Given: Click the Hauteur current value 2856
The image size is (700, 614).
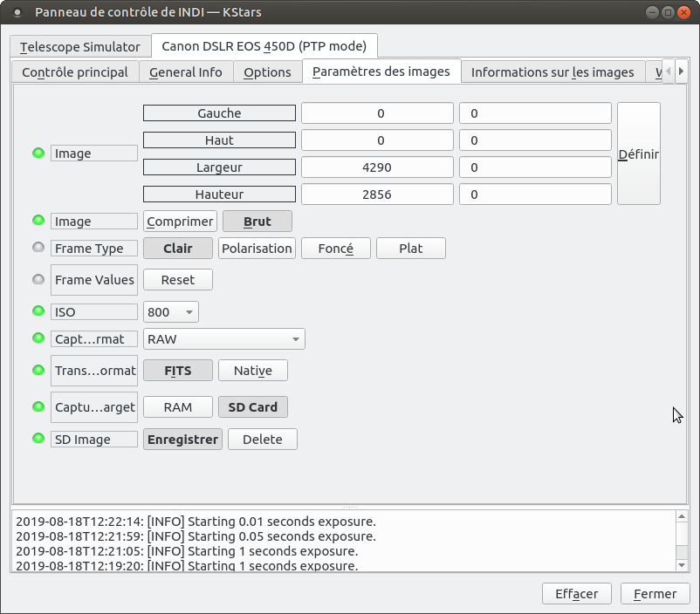Looking at the screenshot, I should pos(377,194).
